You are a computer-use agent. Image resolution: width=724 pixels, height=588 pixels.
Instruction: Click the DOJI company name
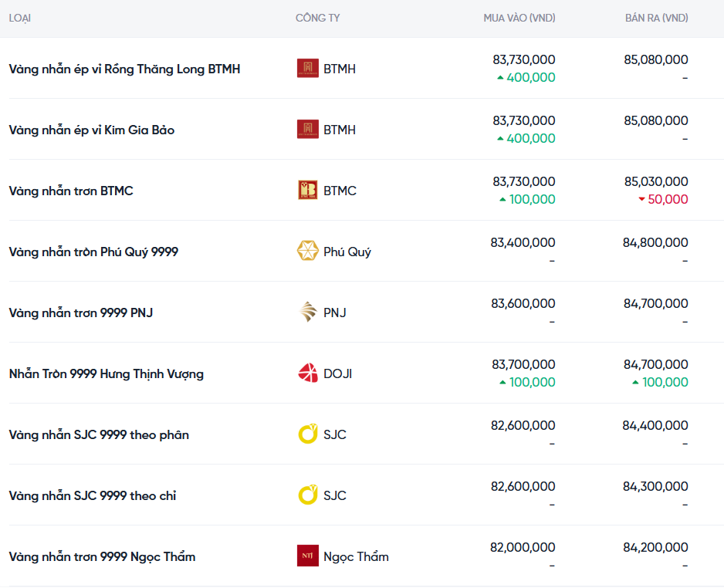[337, 373]
